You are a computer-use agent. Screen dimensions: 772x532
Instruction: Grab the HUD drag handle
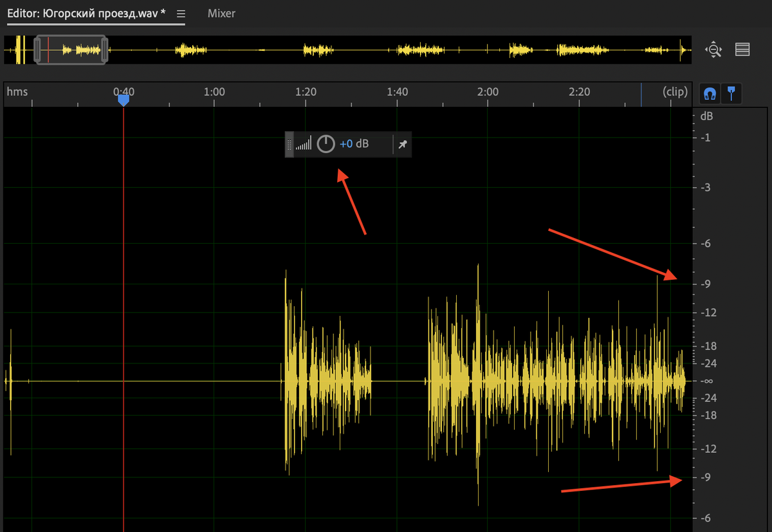(289, 145)
